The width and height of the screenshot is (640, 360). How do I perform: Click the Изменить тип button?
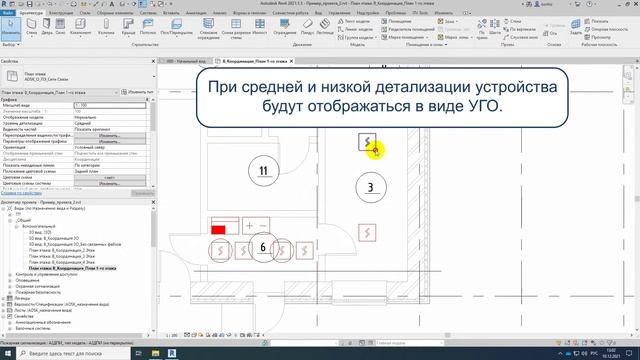point(137,93)
